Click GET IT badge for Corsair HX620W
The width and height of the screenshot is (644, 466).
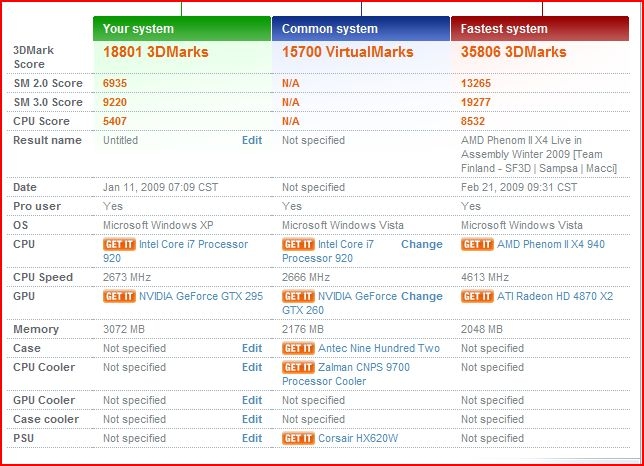point(298,438)
